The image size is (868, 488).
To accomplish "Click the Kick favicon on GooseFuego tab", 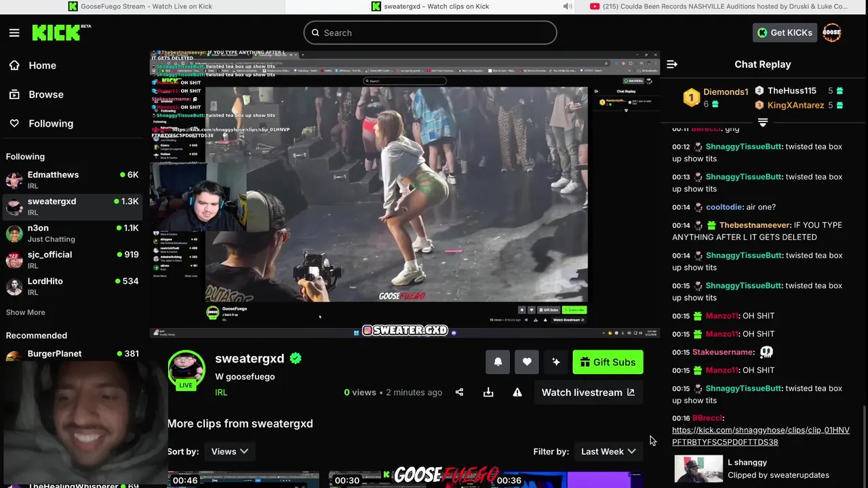I will 73,6.
